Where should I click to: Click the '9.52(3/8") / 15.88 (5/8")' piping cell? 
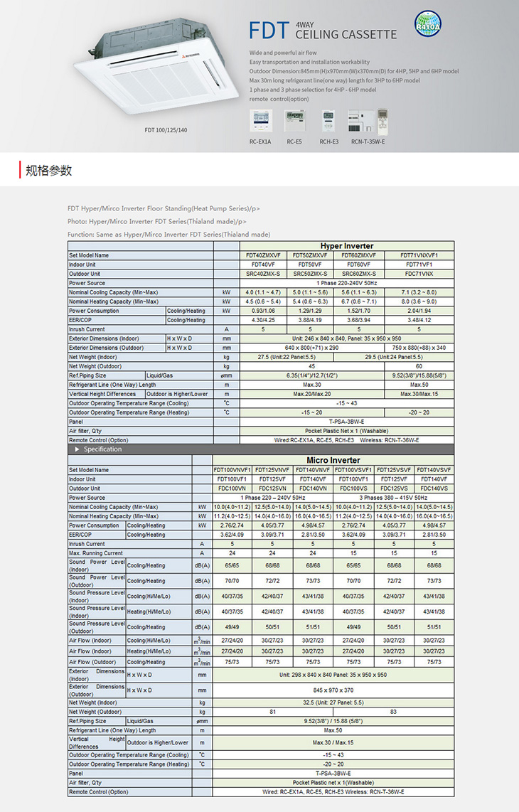[333, 722]
